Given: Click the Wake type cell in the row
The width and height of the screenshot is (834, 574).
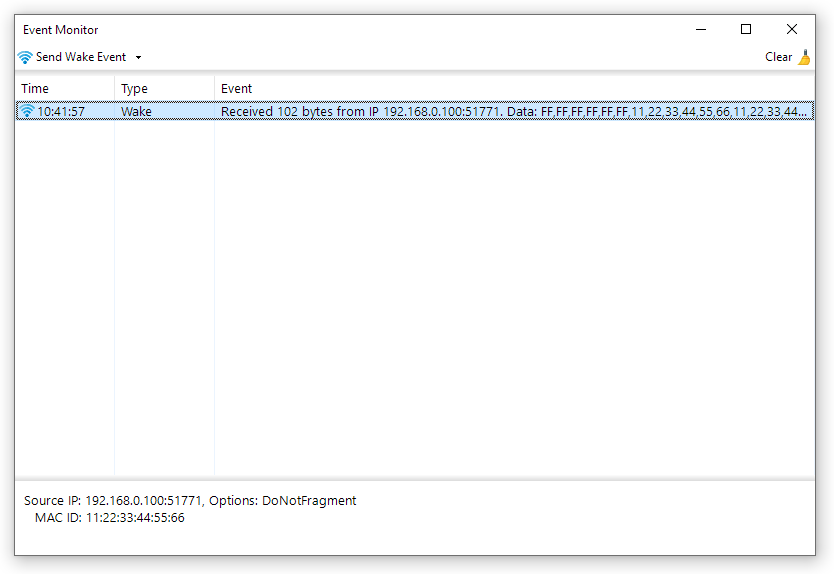Looking at the screenshot, I should tap(136, 112).
